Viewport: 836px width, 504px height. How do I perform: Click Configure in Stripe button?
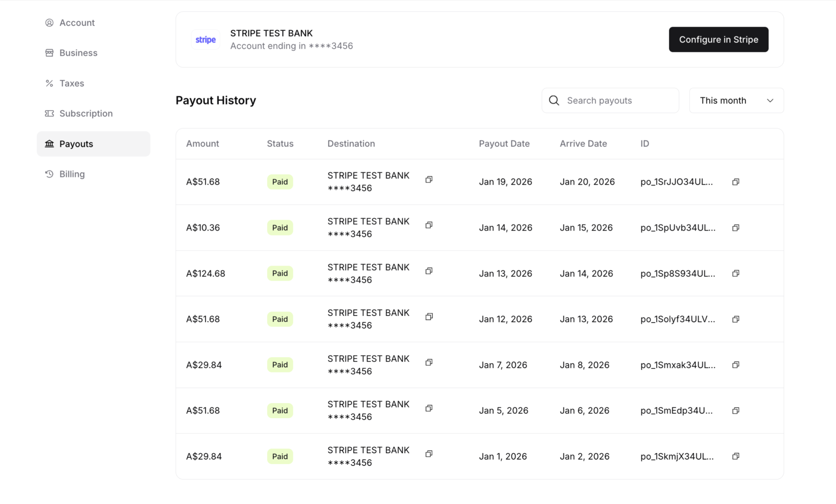coord(718,40)
